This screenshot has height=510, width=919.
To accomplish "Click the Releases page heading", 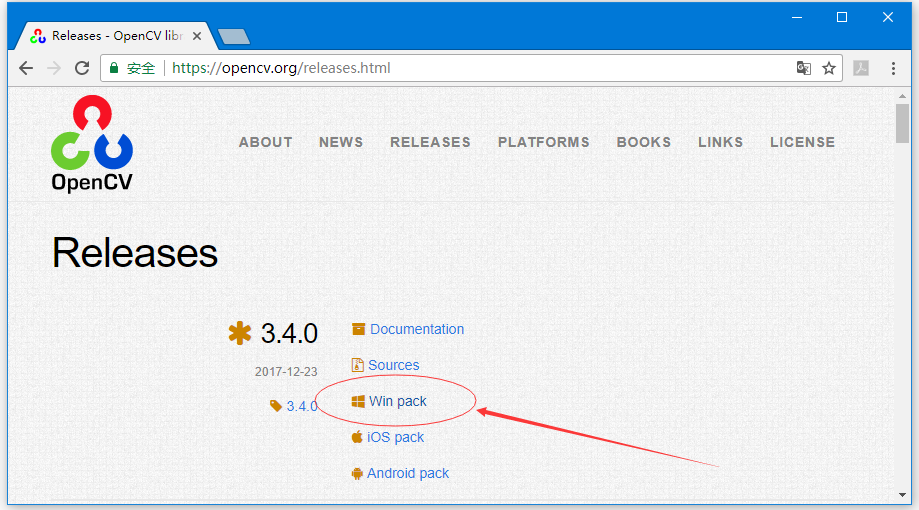I will click(135, 253).
